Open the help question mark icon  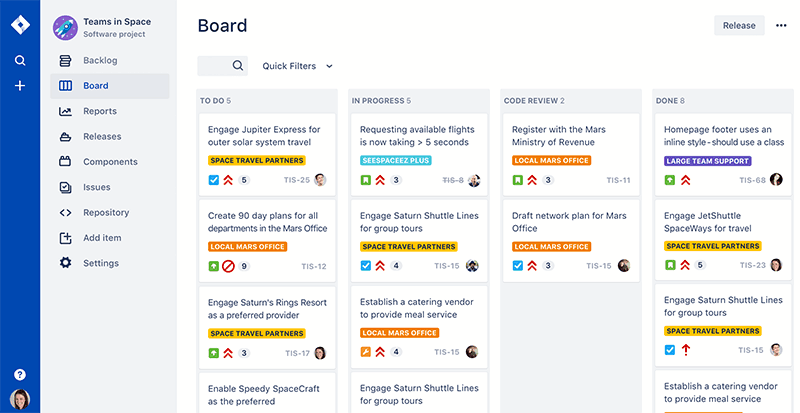(x=19, y=374)
